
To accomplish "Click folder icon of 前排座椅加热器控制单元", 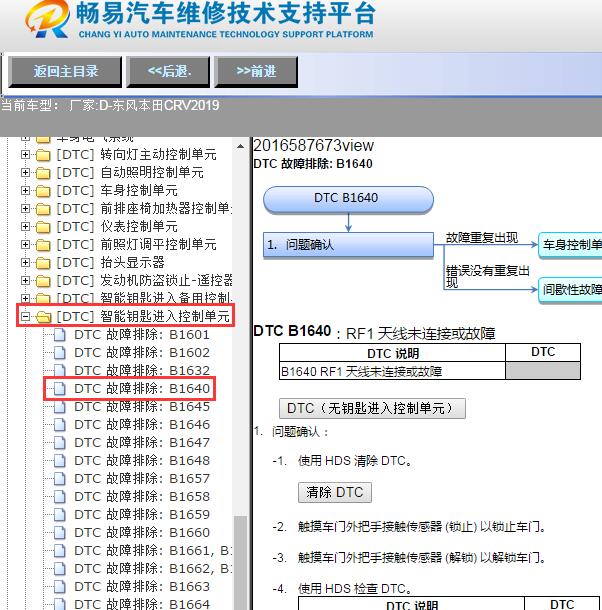I will point(43,209).
